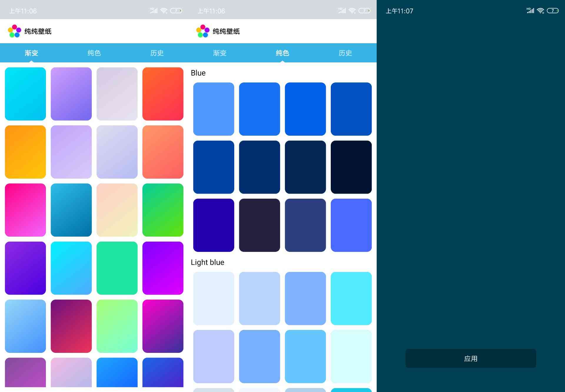Select darkest navy swatch in Blue section
This screenshot has width=565, height=392.
(351, 167)
